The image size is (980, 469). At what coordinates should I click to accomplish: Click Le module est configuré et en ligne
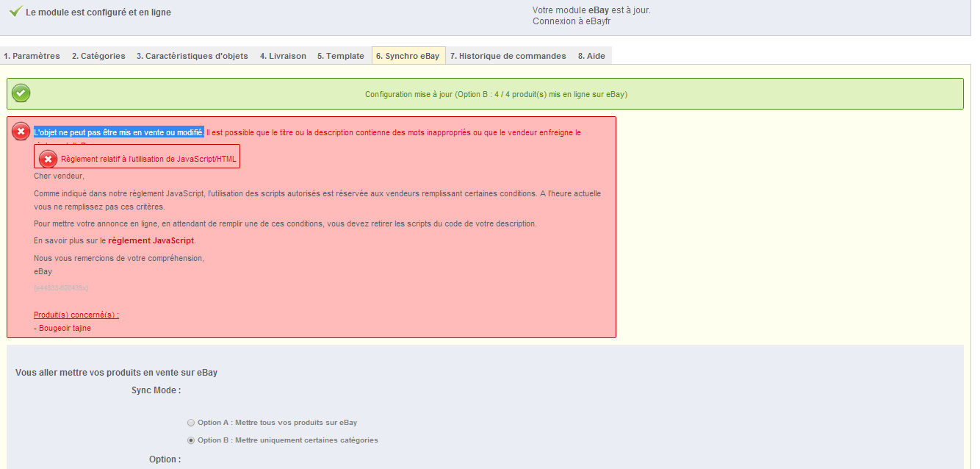click(98, 12)
